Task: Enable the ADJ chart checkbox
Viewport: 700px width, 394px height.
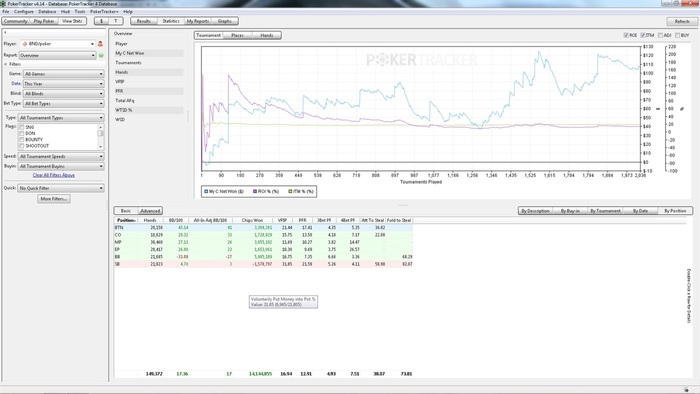Action: tap(660, 35)
